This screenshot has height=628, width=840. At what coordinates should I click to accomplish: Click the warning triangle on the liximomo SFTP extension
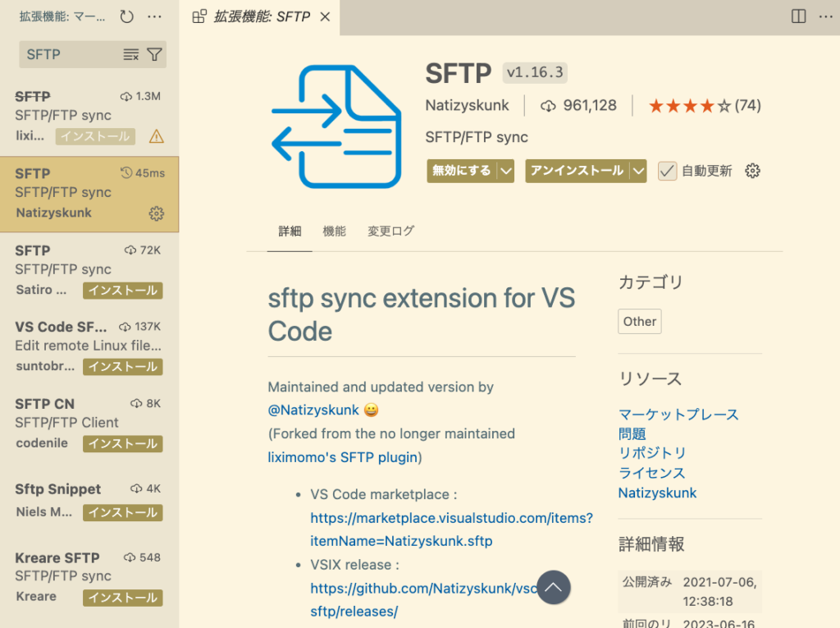[x=156, y=135]
